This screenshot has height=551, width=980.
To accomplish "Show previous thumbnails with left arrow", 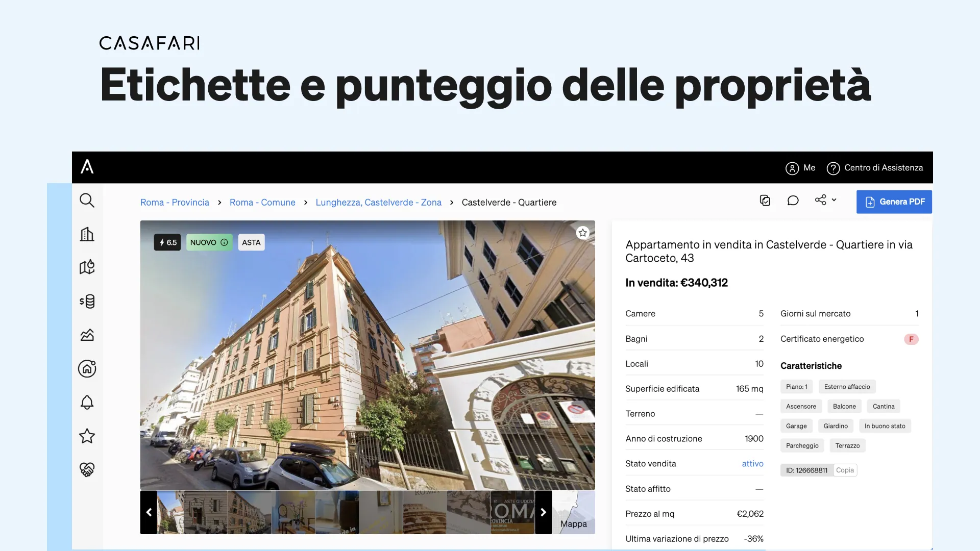I will [x=149, y=512].
